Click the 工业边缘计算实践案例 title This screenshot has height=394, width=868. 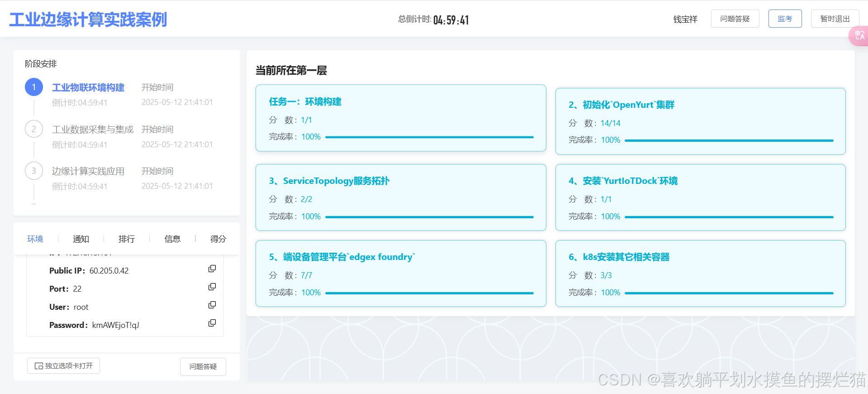(x=88, y=19)
